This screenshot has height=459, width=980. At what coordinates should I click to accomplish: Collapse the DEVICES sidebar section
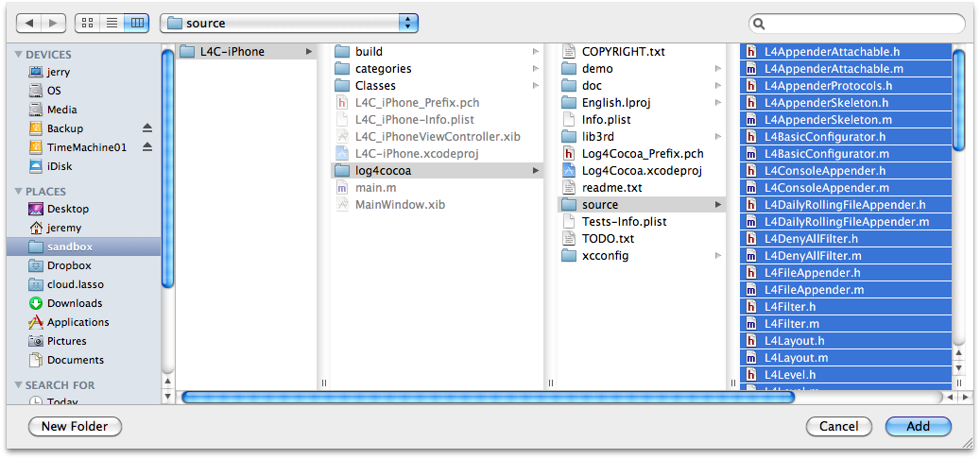[18, 55]
